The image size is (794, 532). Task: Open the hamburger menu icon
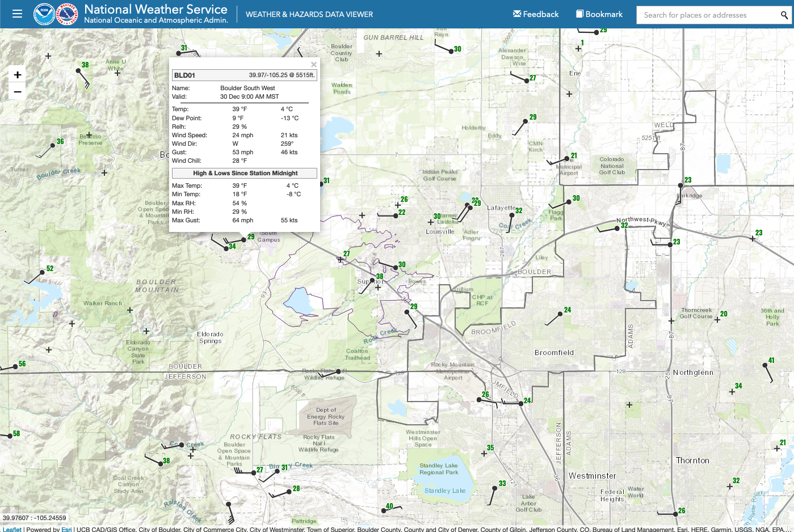[x=17, y=14]
